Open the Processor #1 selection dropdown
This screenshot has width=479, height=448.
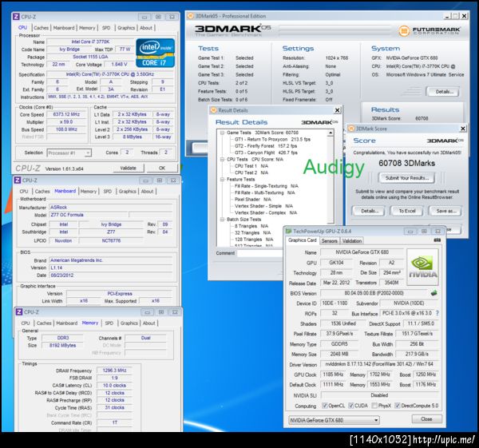[x=69, y=153]
